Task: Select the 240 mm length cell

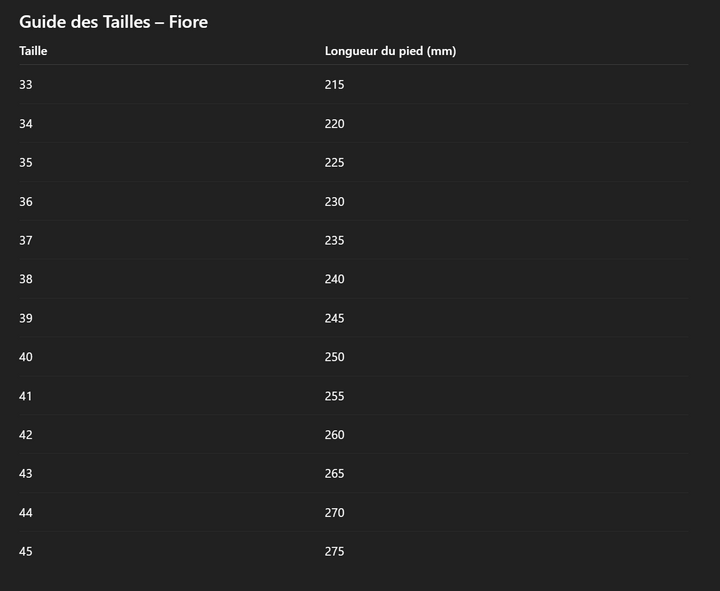Action: tap(334, 279)
